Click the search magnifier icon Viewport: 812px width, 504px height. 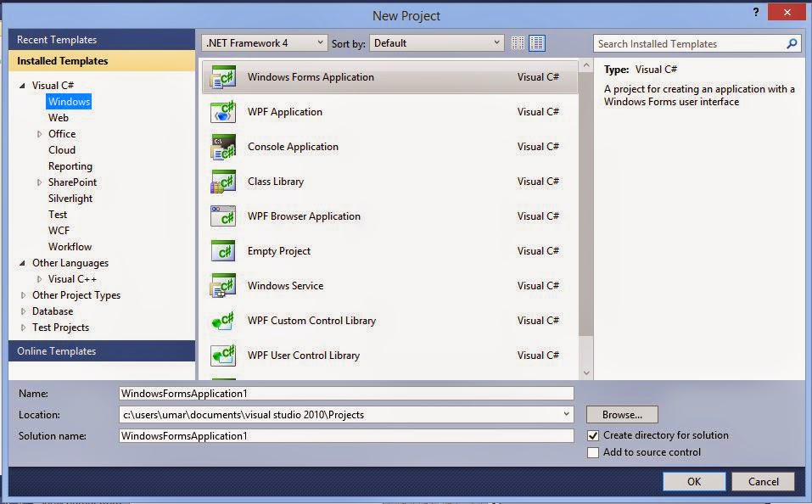pyautogui.click(x=791, y=43)
